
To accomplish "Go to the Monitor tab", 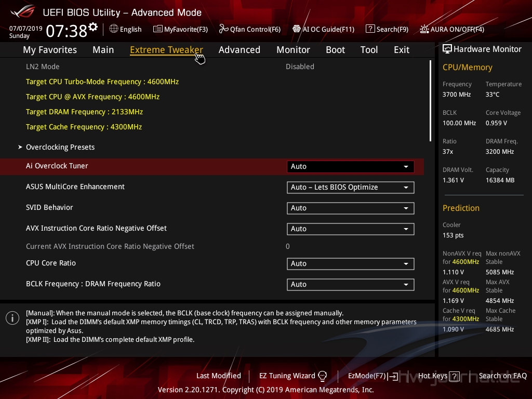I will 293,50.
